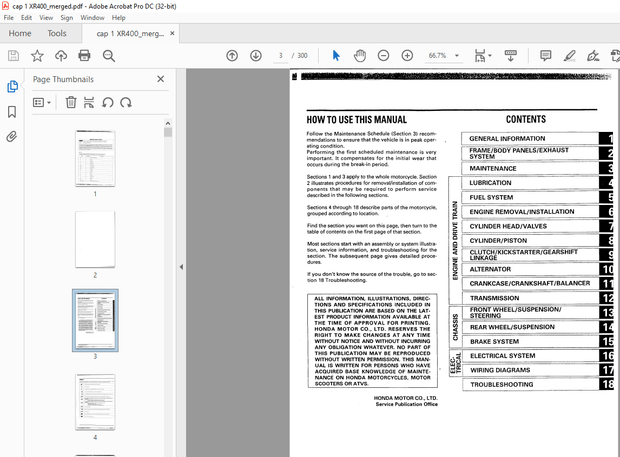Click the Print file icon
The height and width of the screenshot is (457, 620).
[x=84, y=56]
